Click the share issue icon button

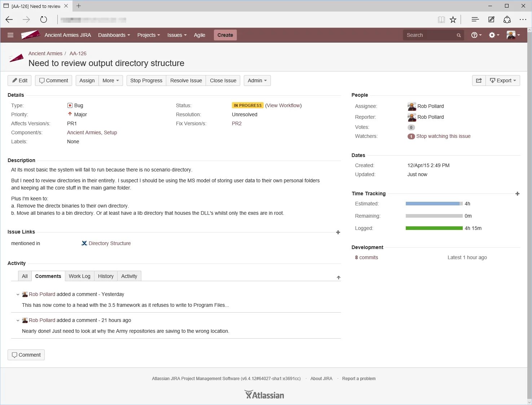coord(479,80)
